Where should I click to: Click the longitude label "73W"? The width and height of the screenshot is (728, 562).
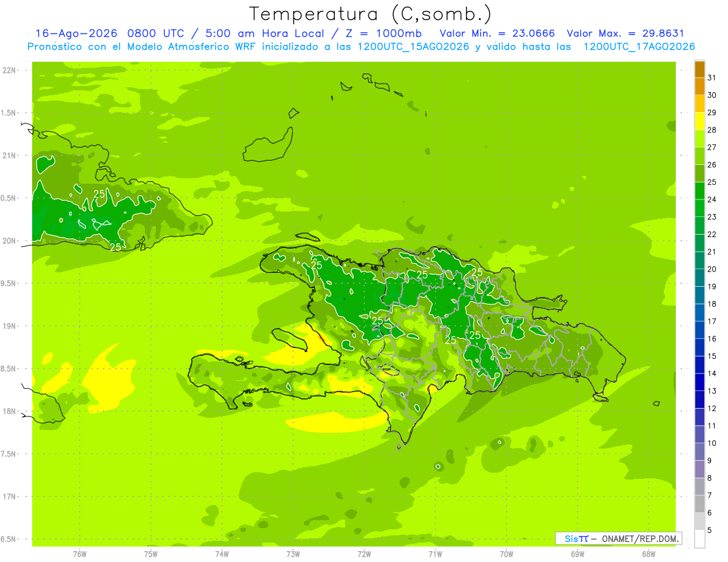click(x=293, y=554)
